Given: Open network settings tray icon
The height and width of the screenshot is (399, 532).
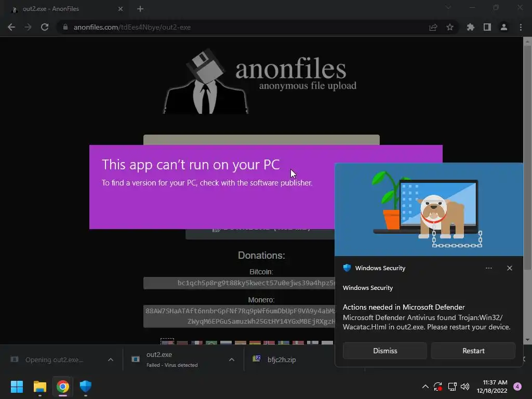Looking at the screenshot, I should [x=452, y=387].
